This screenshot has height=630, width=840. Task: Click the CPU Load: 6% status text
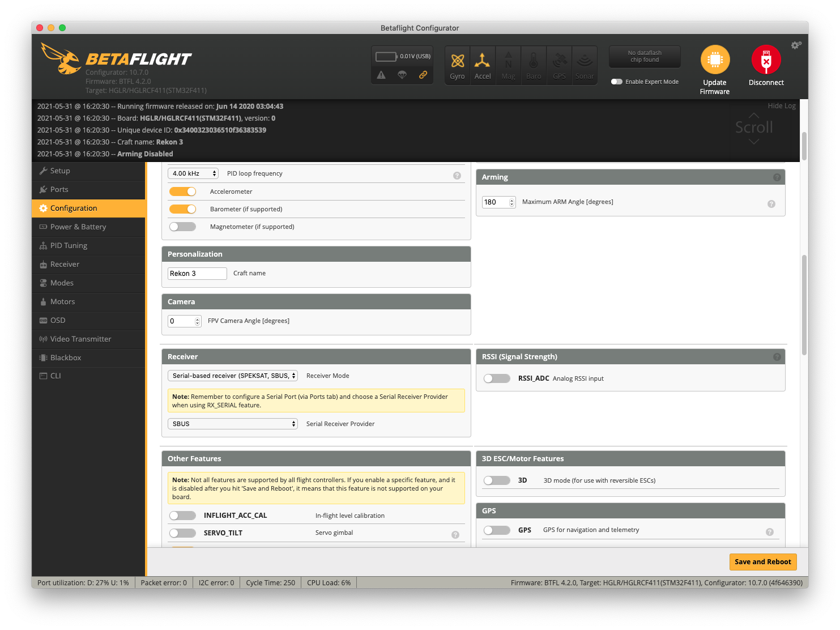[329, 583]
